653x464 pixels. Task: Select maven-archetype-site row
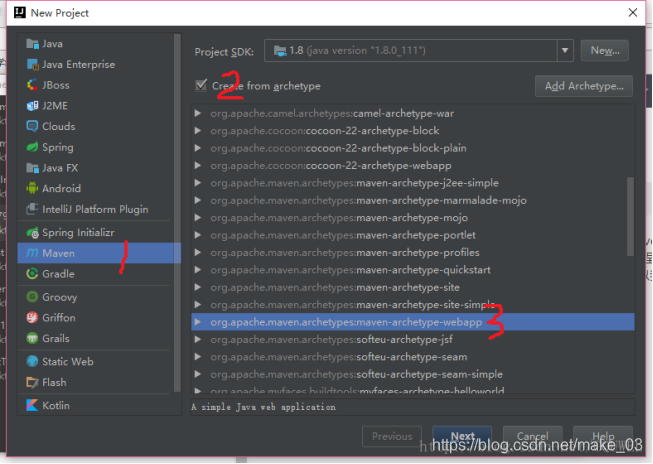(x=413, y=287)
